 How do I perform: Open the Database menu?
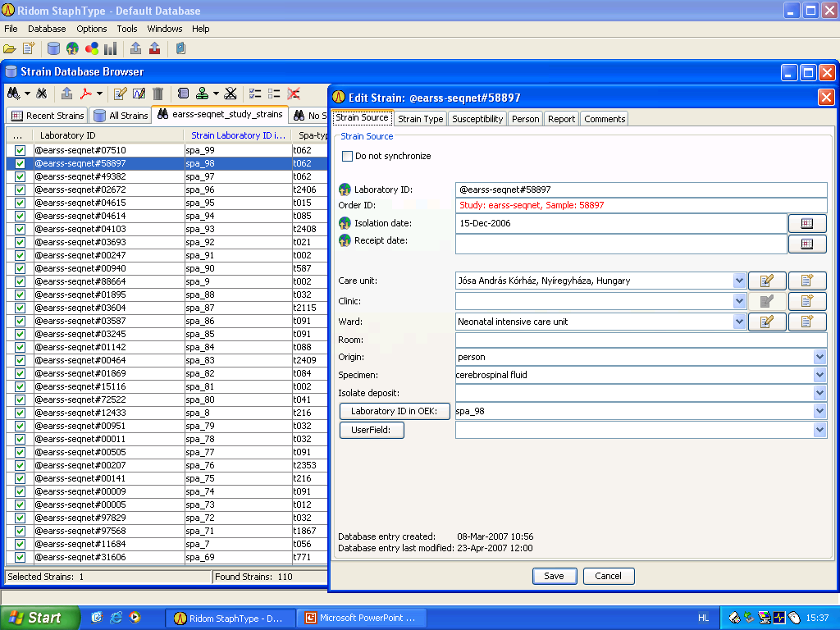[47, 29]
